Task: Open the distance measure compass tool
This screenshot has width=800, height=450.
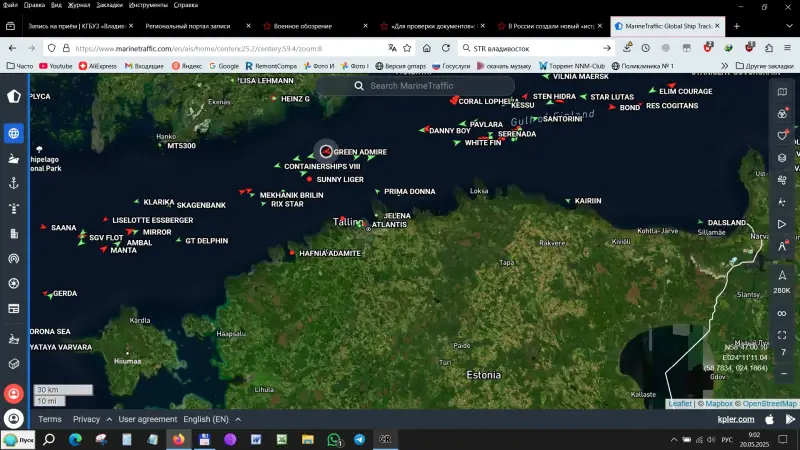Action: (x=782, y=246)
